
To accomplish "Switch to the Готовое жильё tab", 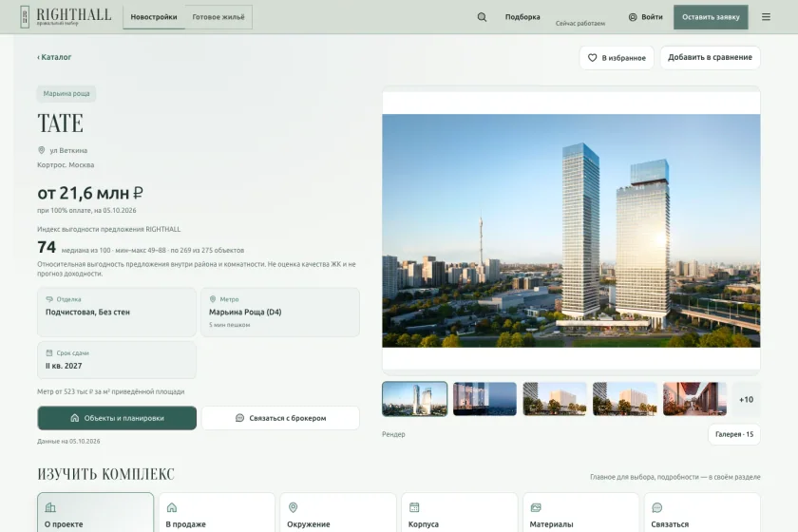I will pyautogui.click(x=218, y=17).
